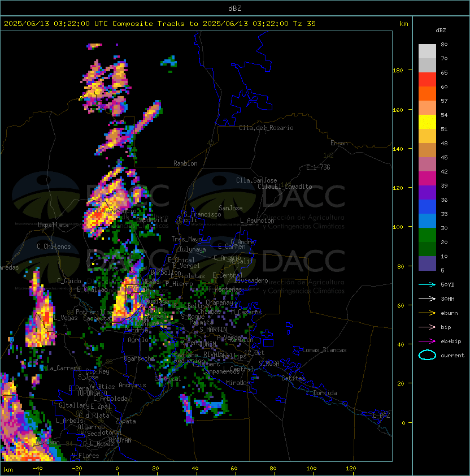Click the 'dBZ' title at the top bar

235,8
